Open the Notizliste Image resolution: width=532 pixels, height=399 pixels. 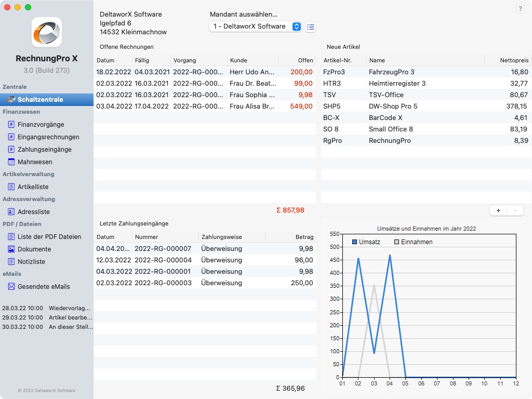[31, 262]
